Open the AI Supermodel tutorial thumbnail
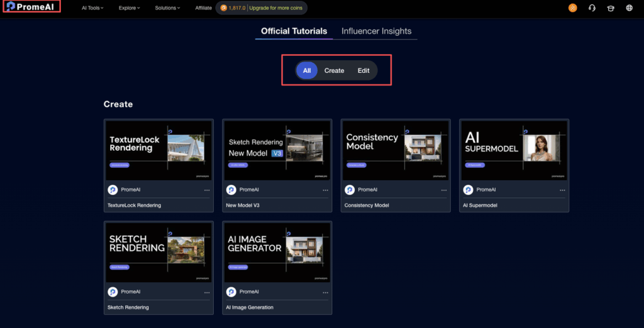 tap(514, 150)
